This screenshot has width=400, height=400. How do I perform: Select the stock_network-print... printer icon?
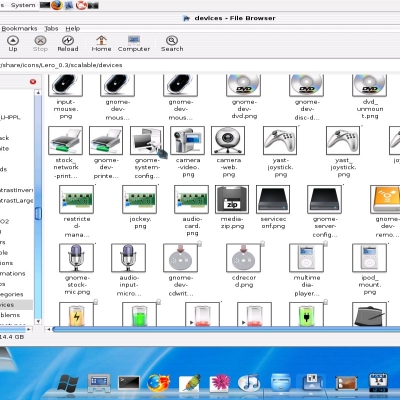tap(65, 140)
